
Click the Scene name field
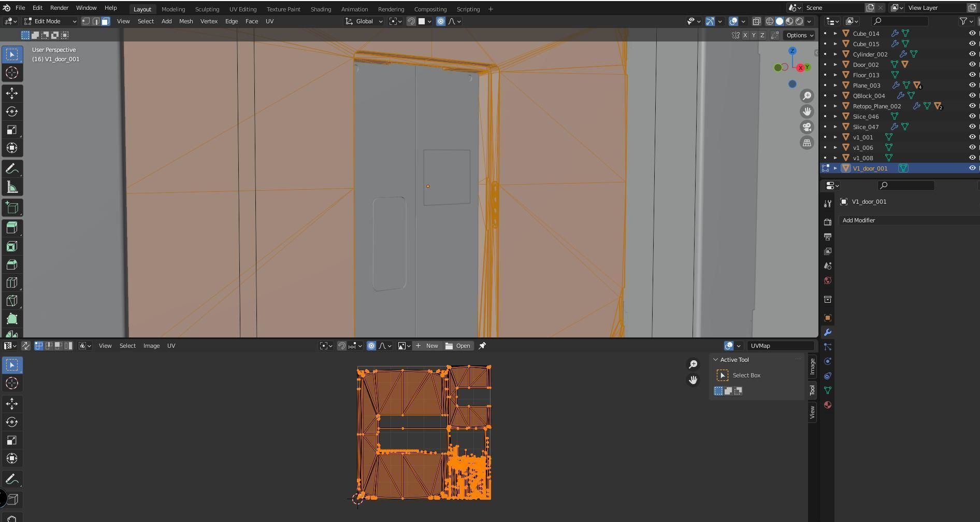[x=833, y=8]
